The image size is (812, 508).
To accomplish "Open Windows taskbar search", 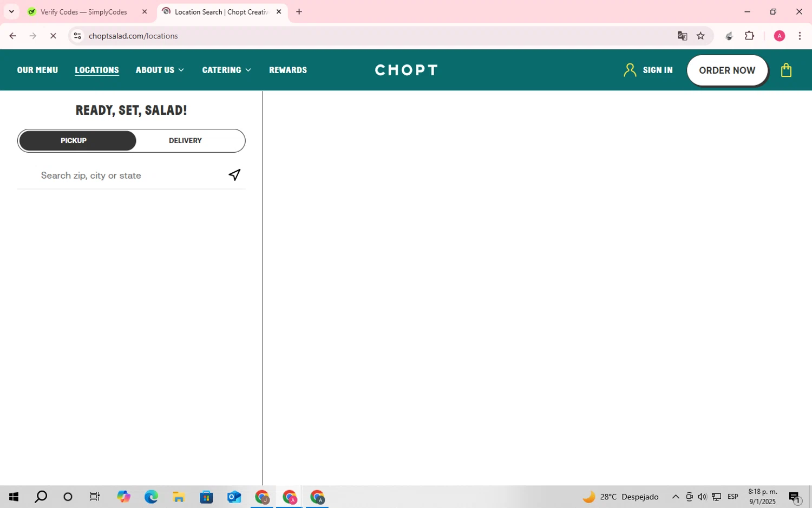I will point(41,497).
